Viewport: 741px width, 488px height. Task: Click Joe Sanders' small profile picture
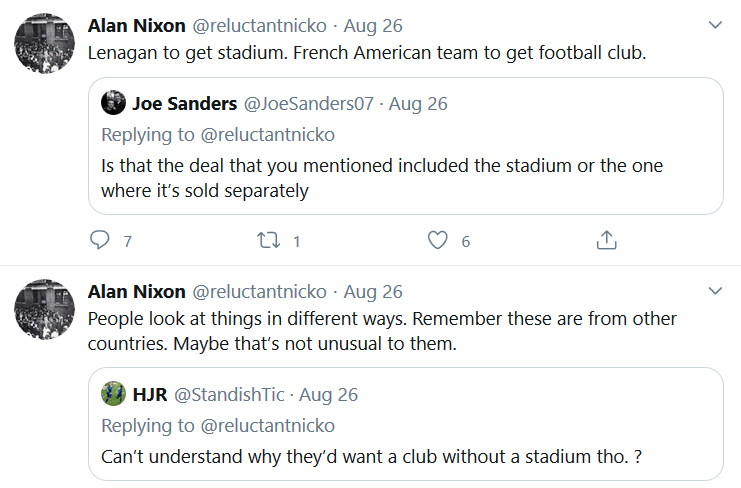click(x=114, y=103)
